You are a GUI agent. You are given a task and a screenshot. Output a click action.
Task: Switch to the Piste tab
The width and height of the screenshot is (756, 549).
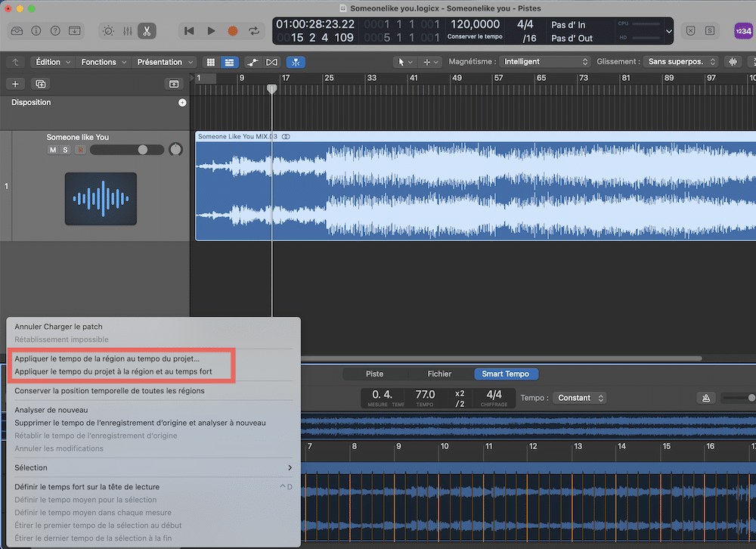375,374
